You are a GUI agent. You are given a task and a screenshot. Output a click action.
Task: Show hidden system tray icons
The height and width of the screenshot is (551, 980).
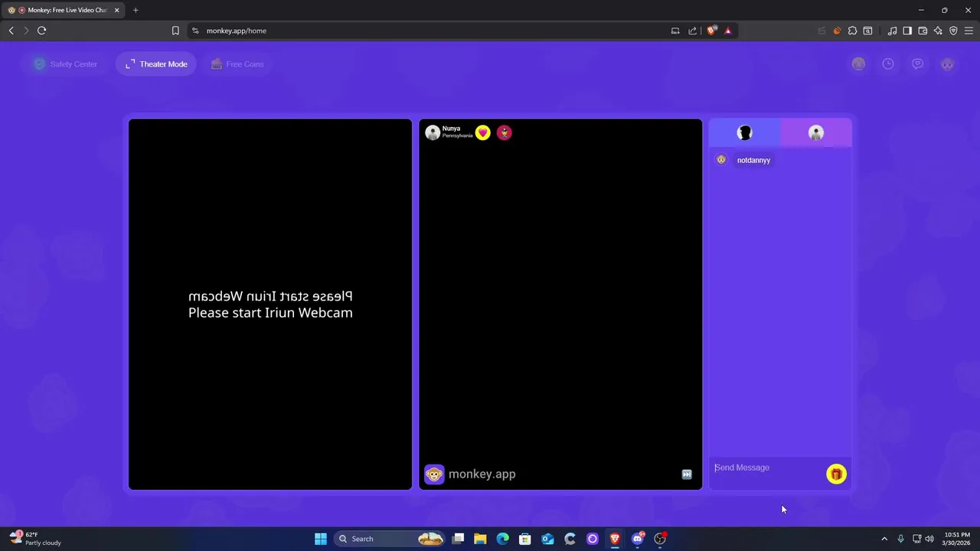click(x=884, y=539)
